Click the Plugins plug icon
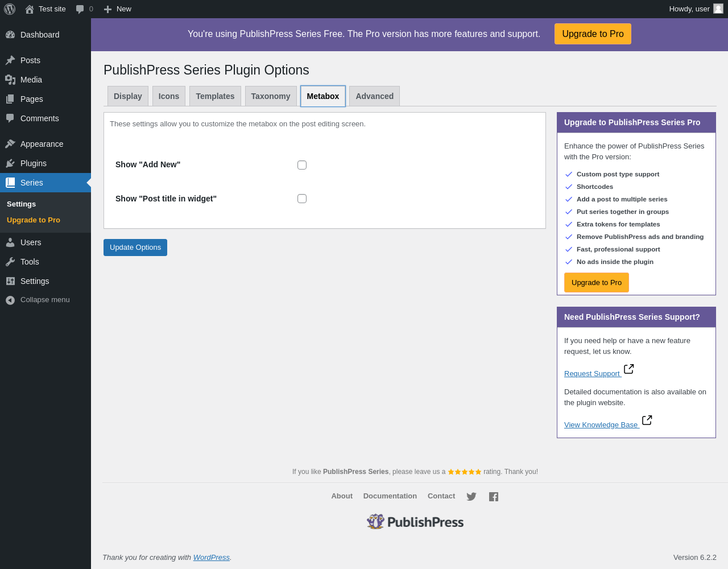 pos(10,163)
